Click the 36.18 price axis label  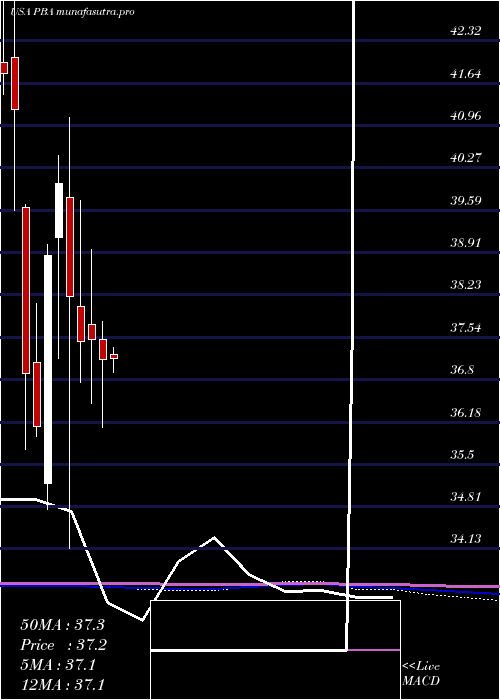click(x=466, y=412)
